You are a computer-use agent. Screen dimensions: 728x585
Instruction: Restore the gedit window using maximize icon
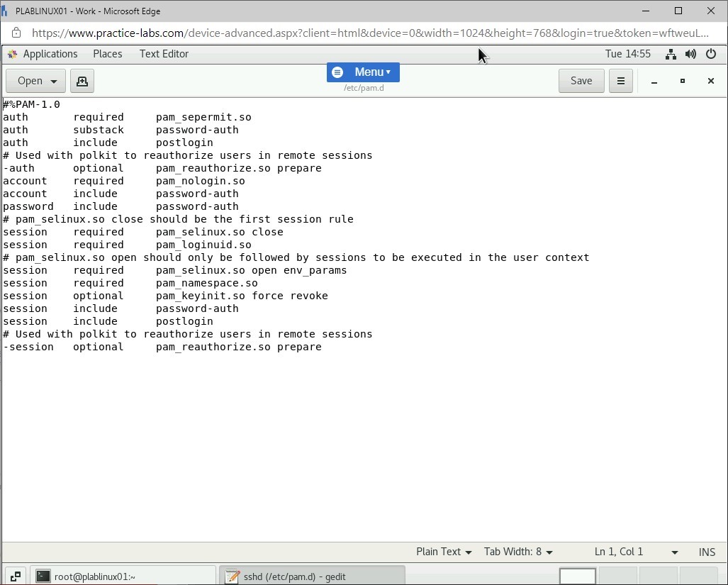[x=683, y=81]
